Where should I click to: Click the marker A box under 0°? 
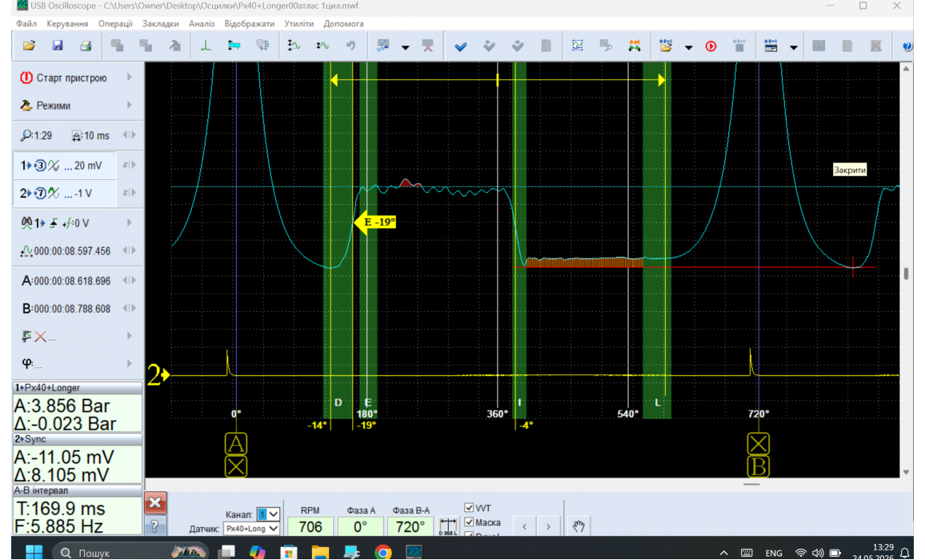[x=236, y=444]
